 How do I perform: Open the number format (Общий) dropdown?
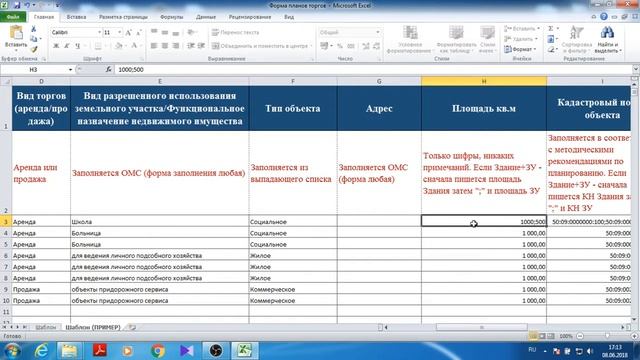click(x=378, y=32)
